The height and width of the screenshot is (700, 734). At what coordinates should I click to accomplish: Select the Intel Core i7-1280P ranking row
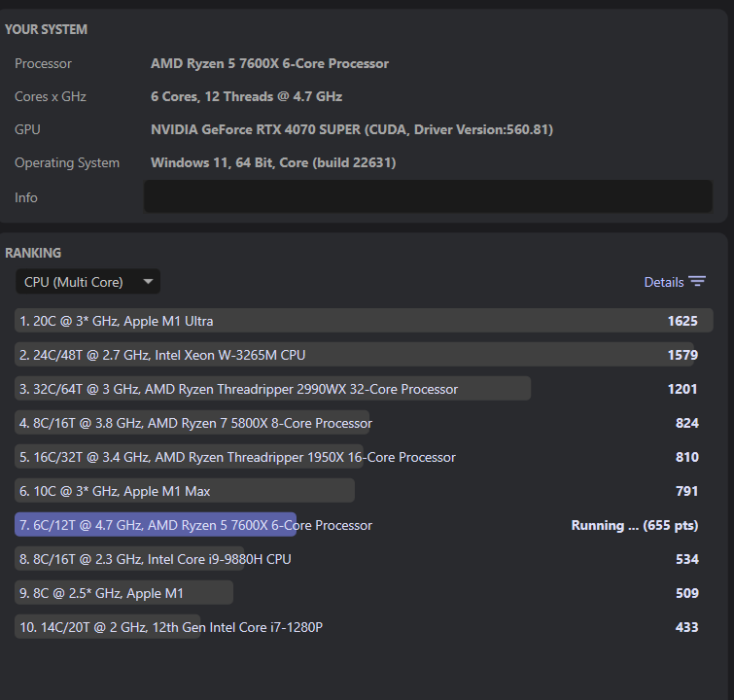coord(364,627)
